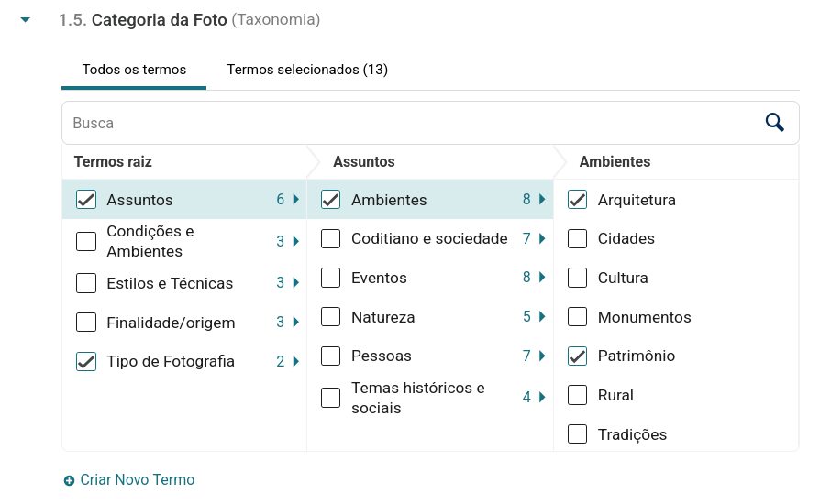Open Coditiano e sociedade subterms
This screenshot has width=820, height=504.
click(x=542, y=238)
